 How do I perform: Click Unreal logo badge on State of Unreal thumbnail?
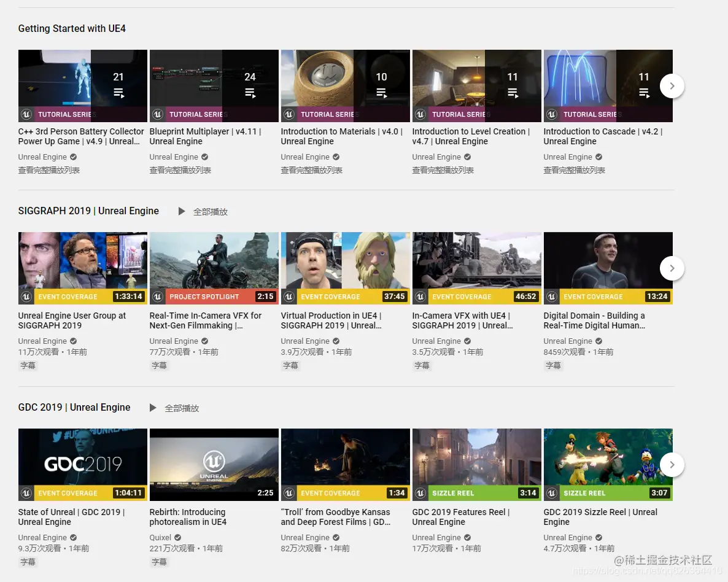point(26,493)
